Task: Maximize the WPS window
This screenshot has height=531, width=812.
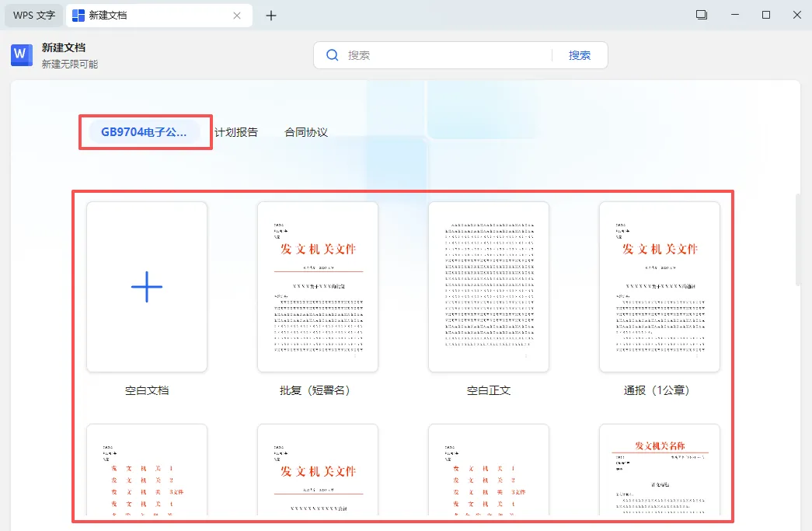Action: click(x=766, y=15)
